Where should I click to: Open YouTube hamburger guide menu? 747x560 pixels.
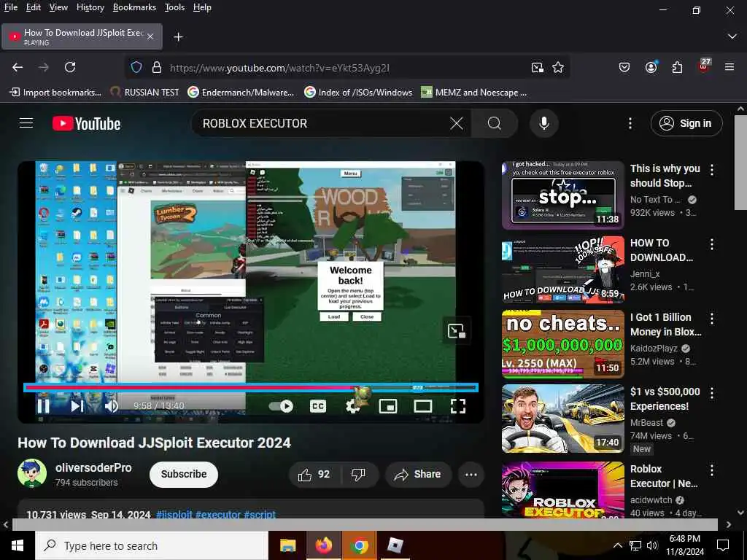point(26,123)
